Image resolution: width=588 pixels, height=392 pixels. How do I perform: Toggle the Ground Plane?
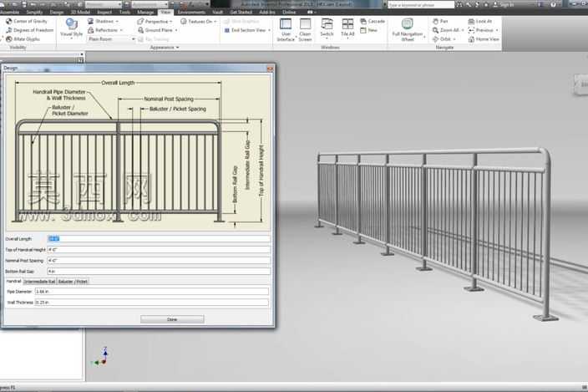(155, 30)
